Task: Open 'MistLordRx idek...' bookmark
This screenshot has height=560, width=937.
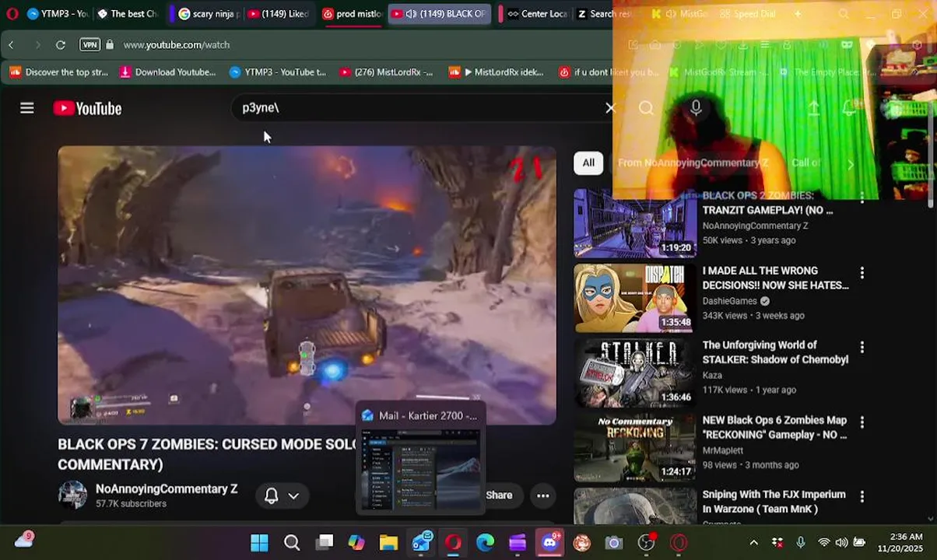Action: (496, 72)
